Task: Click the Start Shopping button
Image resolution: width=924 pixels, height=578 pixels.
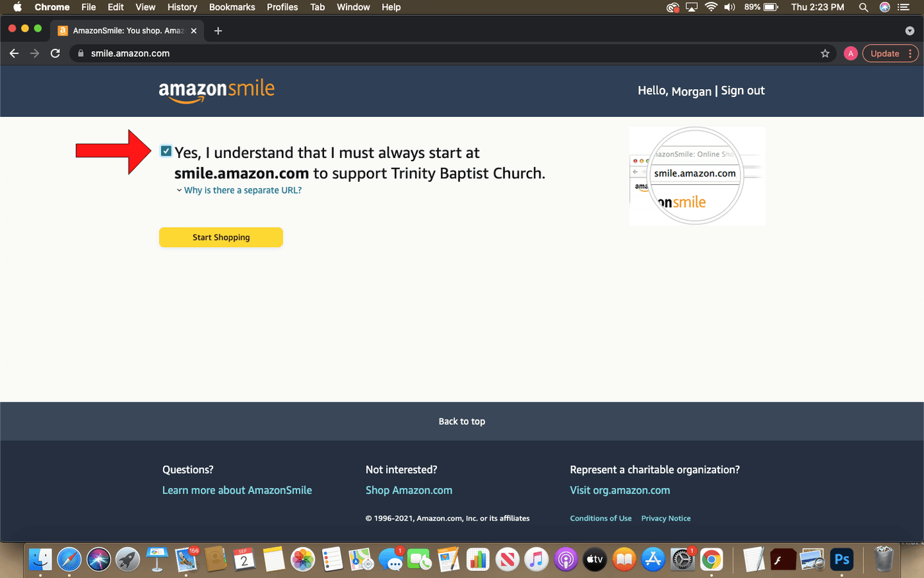Action: click(221, 237)
